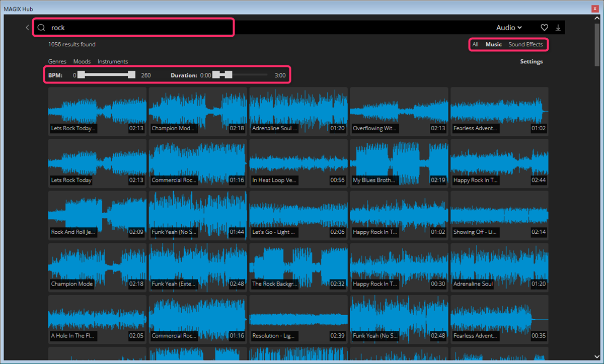The width and height of the screenshot is (604, 364).
Task: Select the All filter tab
Action: tap(475, 44)
